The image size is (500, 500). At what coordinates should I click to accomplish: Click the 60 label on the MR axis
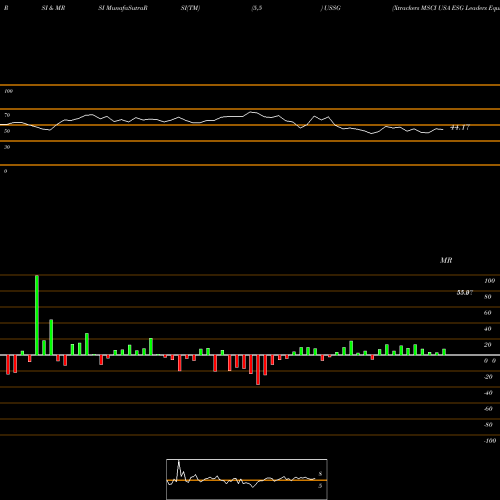point(488,313)
